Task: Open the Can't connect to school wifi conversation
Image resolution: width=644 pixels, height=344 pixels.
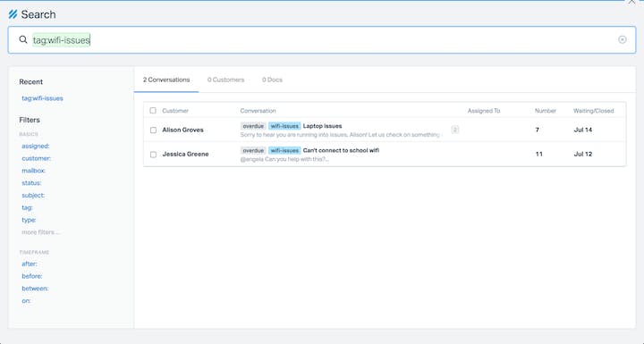Action: click(x=341, y=150)
